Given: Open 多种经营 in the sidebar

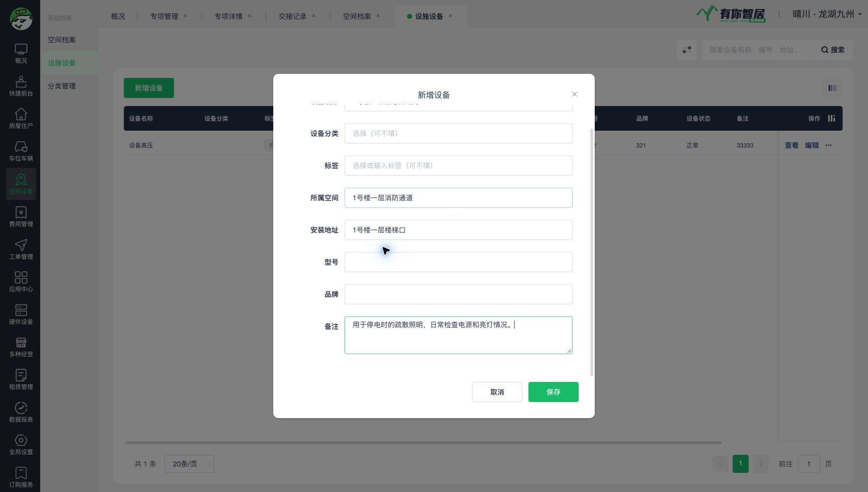Looking at the screenshot, I should (21, 347).
